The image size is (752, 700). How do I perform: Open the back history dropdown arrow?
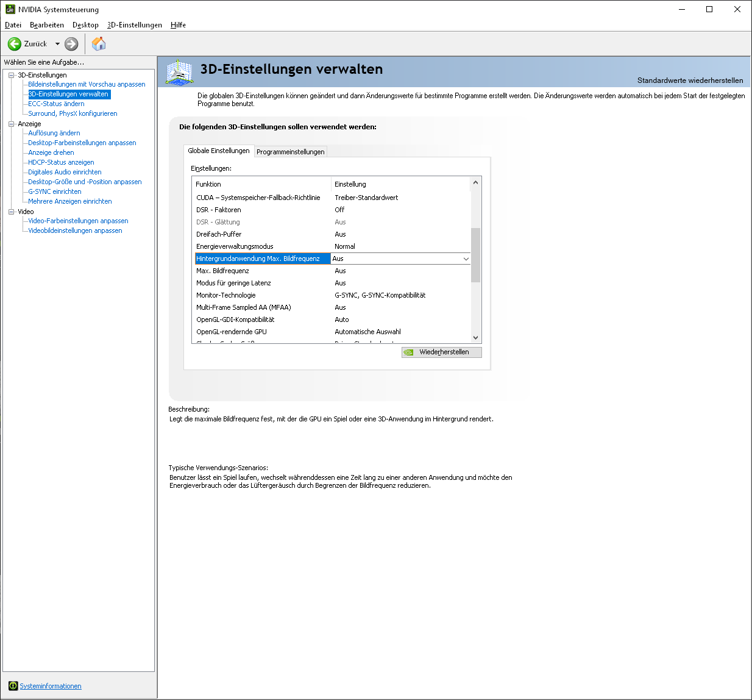click(x=57, y=44)
